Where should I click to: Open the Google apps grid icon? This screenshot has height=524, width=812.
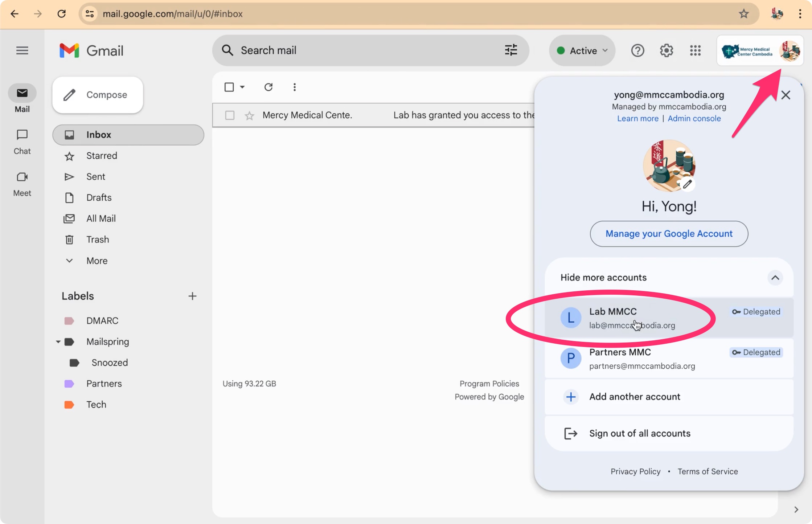[695, 50]
